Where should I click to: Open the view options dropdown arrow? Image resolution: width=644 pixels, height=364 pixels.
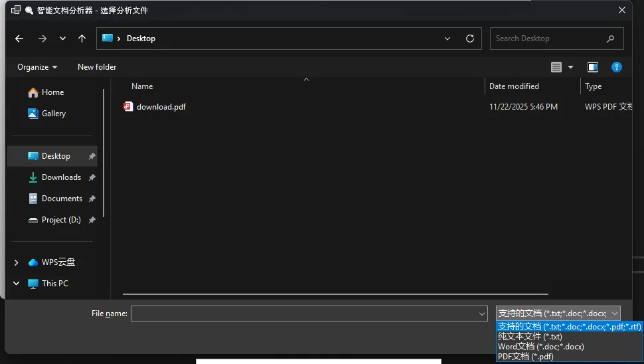[x=570, y=67]
